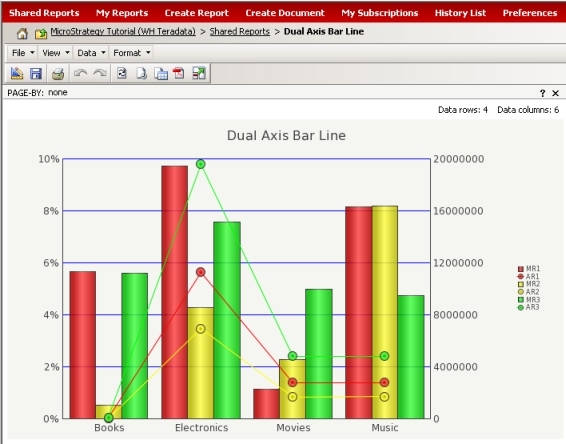The image size is (566, 444).
Task: Switch to My Subscriptions tab
Action: pos(380,13)
